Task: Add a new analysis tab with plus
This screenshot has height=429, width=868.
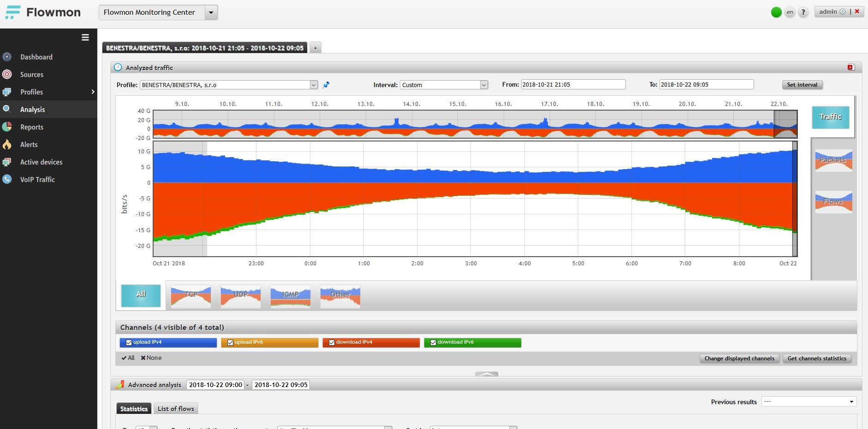Action: [315, 48]
